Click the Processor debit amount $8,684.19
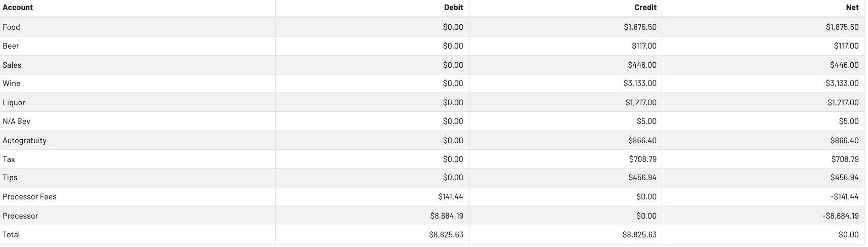Image resolution: width=868 pixels, height=247 pixels. tap(446, 216)
